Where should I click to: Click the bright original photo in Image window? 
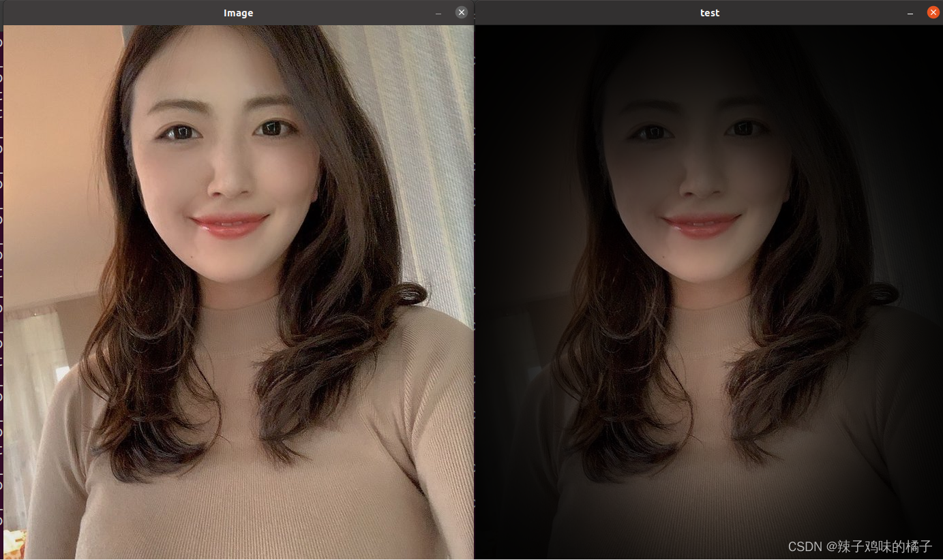[x=239, y=292]
